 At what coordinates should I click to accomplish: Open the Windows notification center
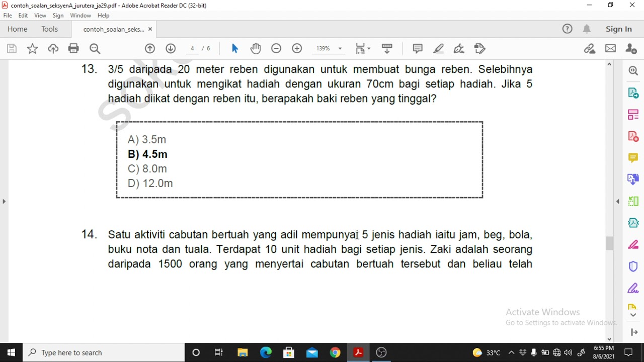pyautogui.click(x=628, y=352)
